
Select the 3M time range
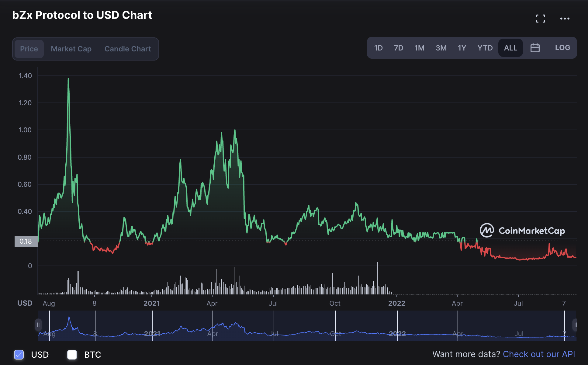tap(441, 48)
